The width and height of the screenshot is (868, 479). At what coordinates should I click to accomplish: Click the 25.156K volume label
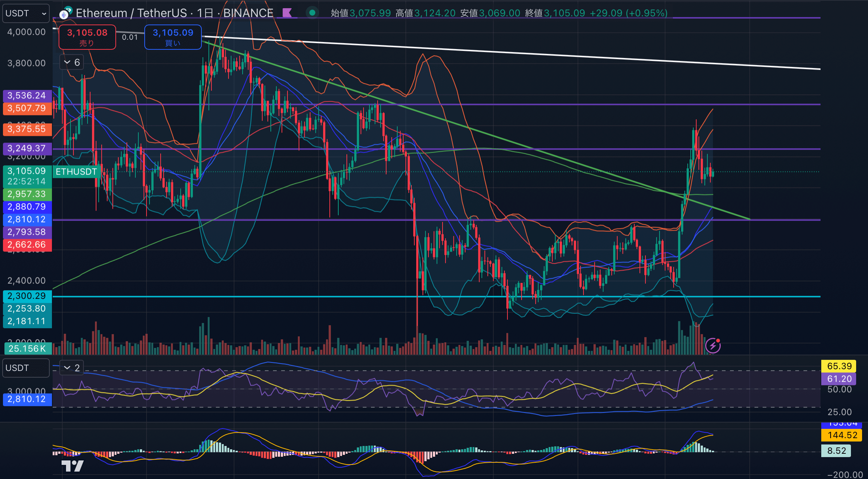[x=27, y=348]
